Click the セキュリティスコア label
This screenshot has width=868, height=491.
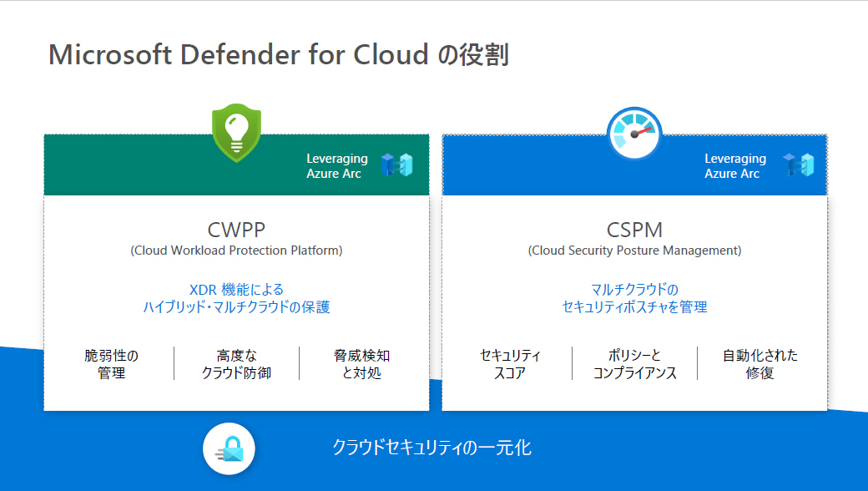coord(510,364)
